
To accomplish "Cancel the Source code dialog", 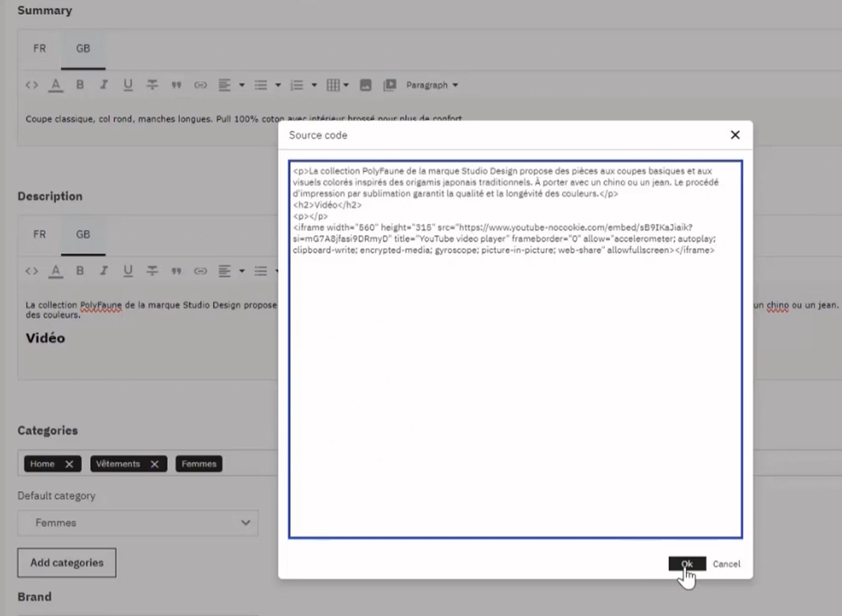I will [726, 563].
